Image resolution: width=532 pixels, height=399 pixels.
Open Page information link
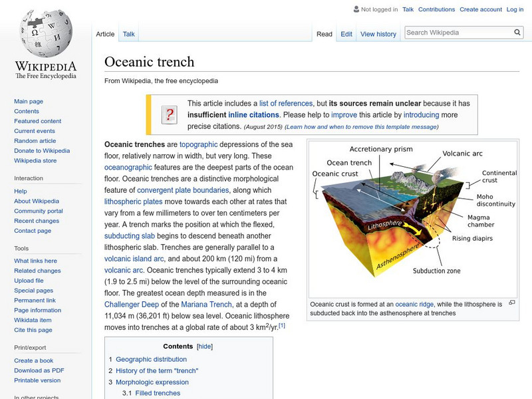point(38,310)
